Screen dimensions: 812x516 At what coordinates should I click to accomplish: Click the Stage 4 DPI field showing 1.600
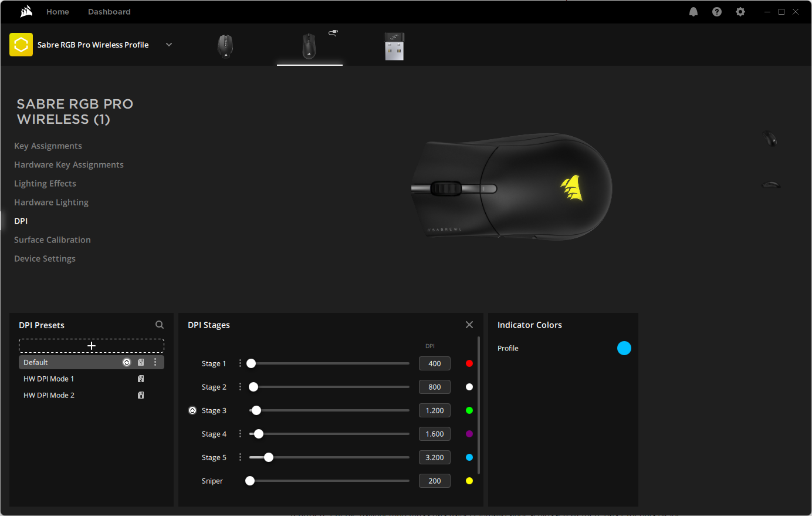[x=435, y=434]
